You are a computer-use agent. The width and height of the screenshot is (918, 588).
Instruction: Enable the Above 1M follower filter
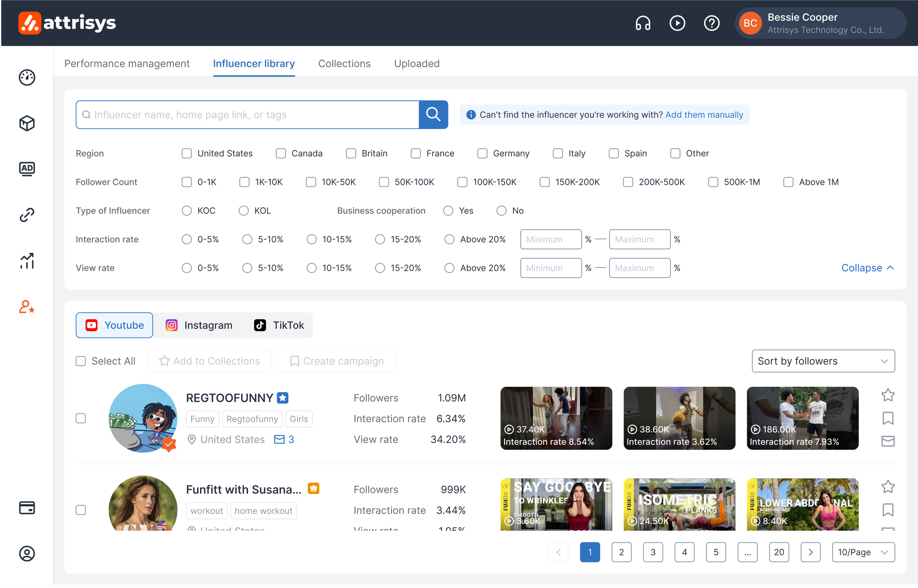coord(788,182)
